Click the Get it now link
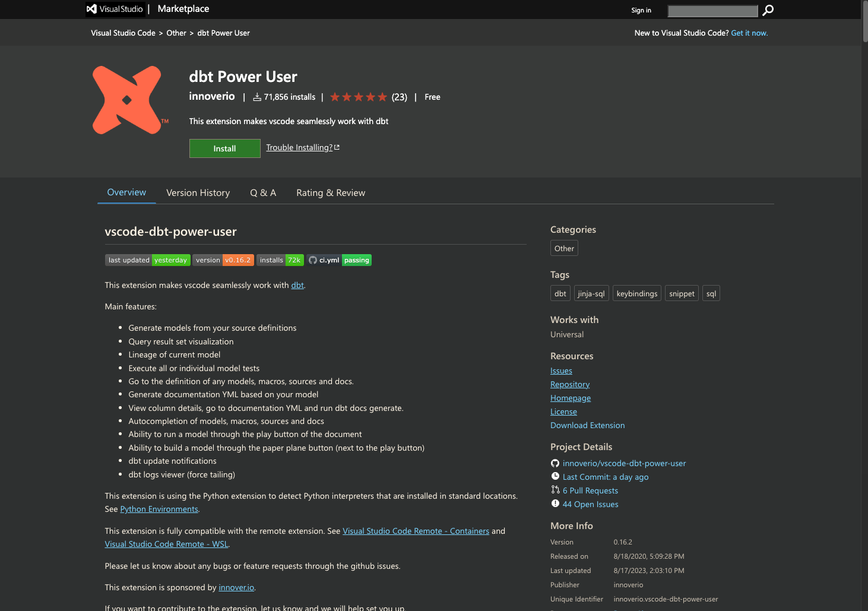Image resolution: width=868 pixels, height=611 pixels. point(749,33)
